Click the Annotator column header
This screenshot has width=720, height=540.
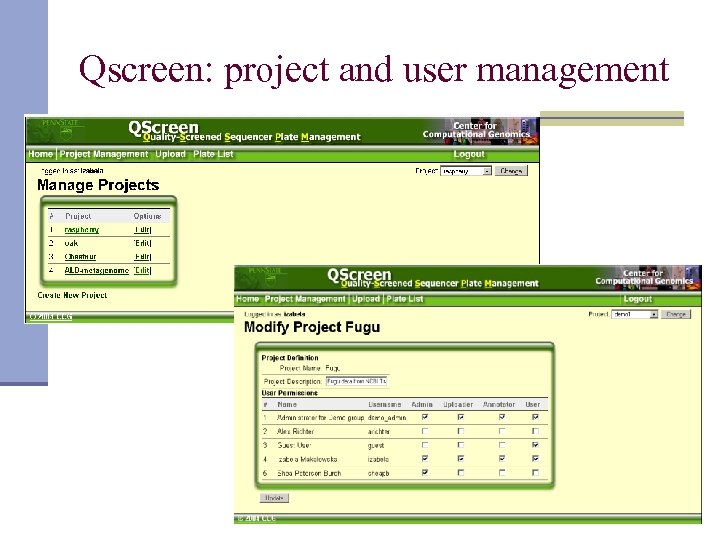coord(499,405)
